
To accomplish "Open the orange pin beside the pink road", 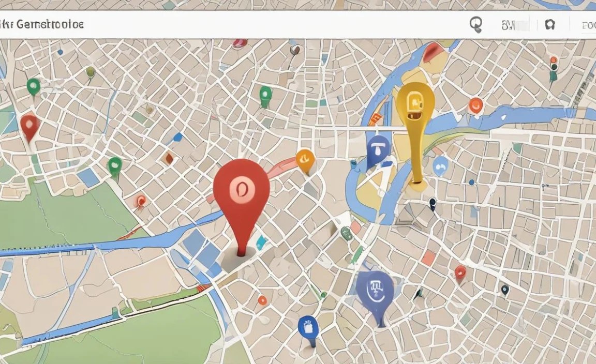I will pos(305,161).
